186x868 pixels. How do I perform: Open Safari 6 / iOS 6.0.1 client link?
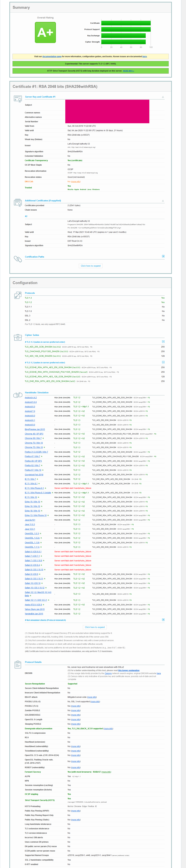pos(33,552)
